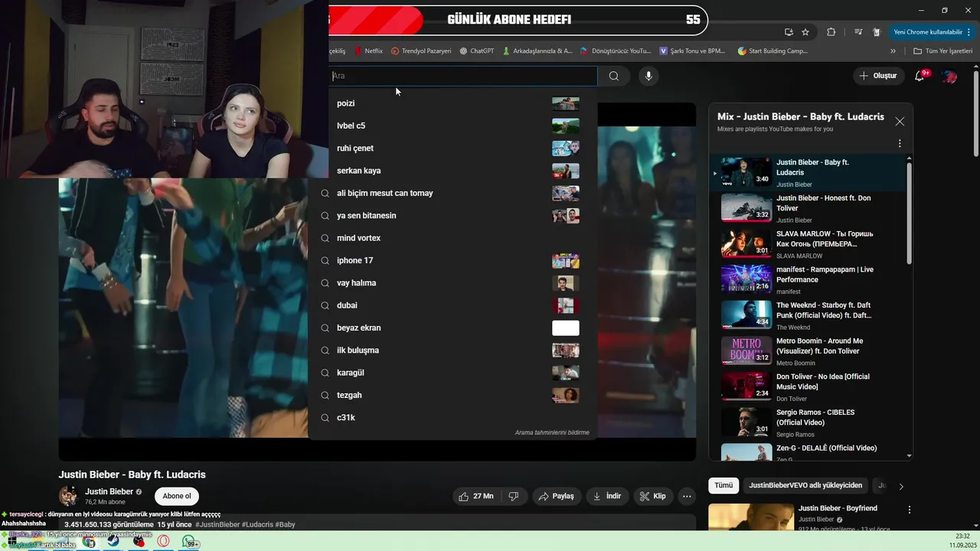The image size is (980, 551).
Task: Expand hidden bookmarks chevron
Action: pos(893,51)
